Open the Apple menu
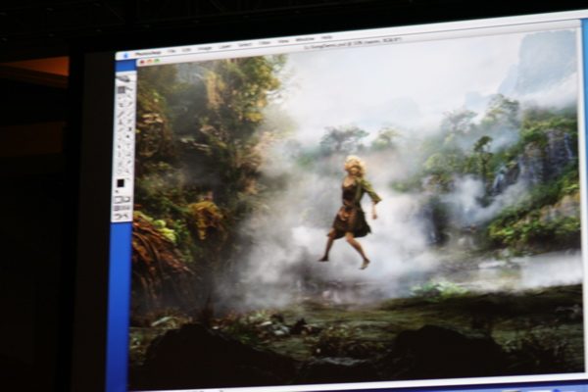The image size is (588, 392). pyautogui.click(x=126, y=55)
